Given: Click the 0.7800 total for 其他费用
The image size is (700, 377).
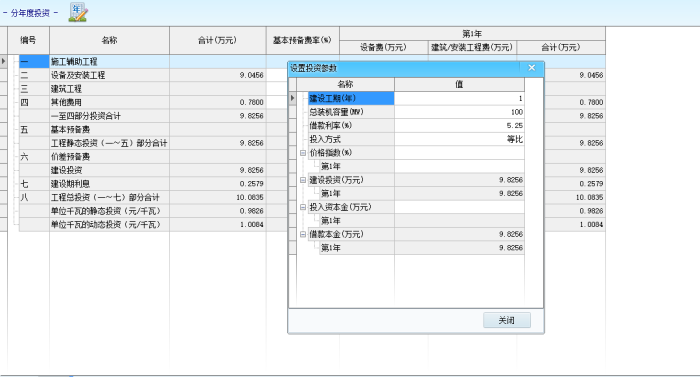Looking at the screenshot, I should click(218, 102).
